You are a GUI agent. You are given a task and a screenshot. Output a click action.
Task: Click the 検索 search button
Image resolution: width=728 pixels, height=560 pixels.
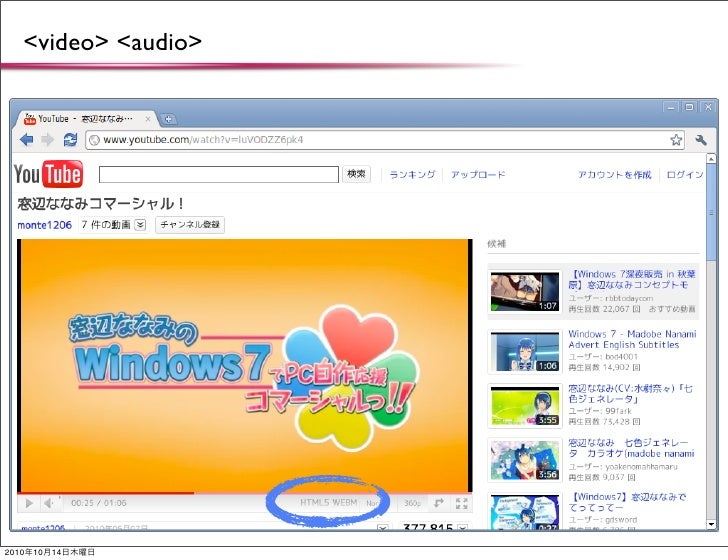click(x=356, y=174)
